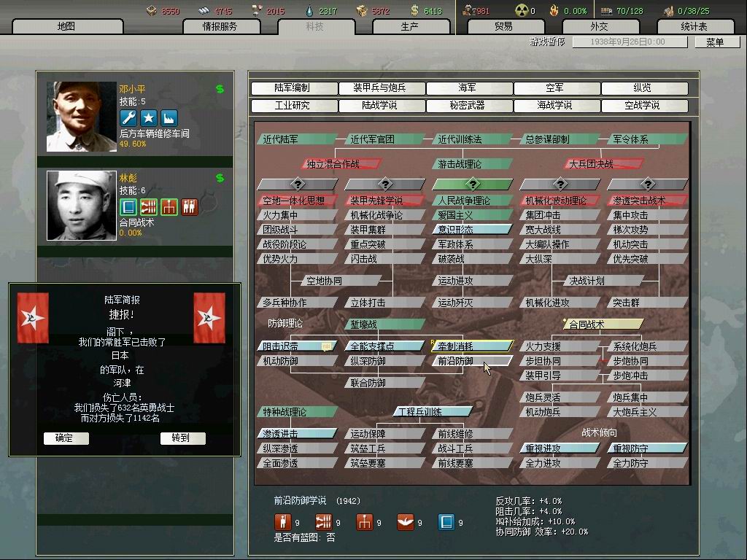The image size is (747, 560).
Task: Click the dissent flame icon in top bar
Action: coord(554,10)
